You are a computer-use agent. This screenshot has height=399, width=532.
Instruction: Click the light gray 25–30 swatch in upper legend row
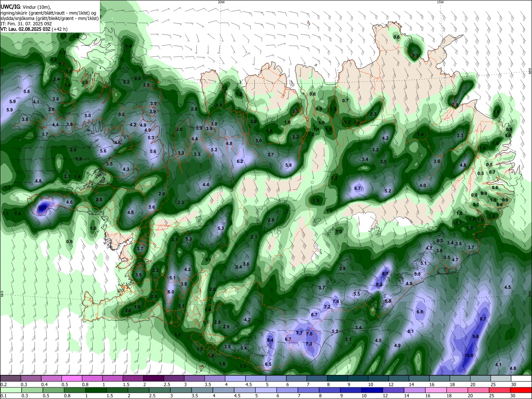(x=501, y=379)
